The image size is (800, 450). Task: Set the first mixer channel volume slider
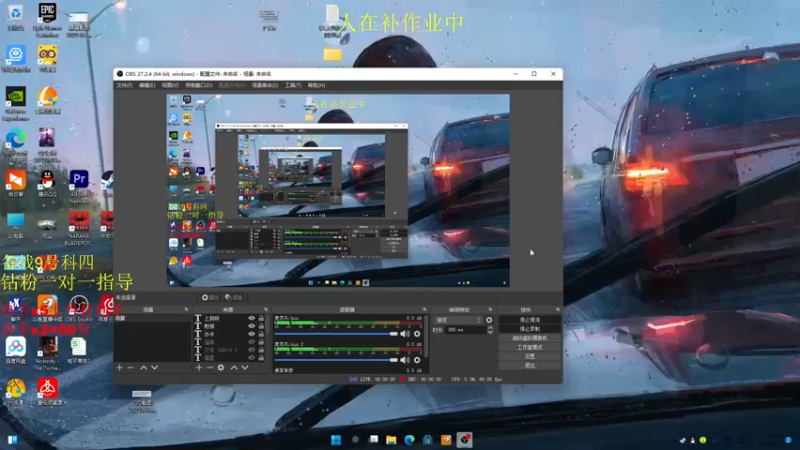[x=336, y=334]
